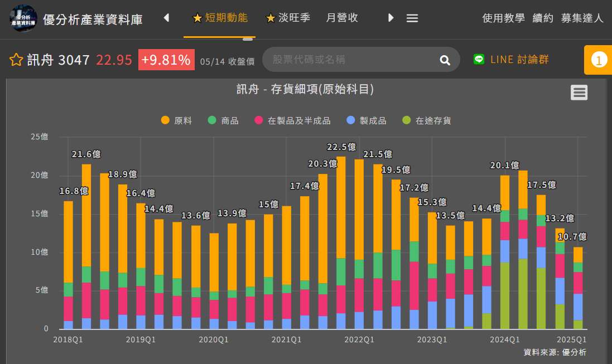
Task: Click the 2022Q1 x-axis label
Action: 359,339
